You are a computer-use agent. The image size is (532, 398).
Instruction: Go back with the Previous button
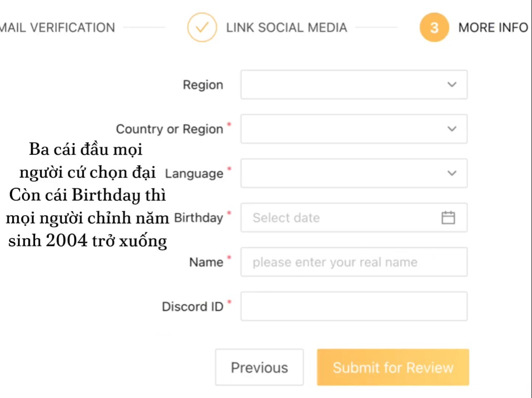[259, 367]
